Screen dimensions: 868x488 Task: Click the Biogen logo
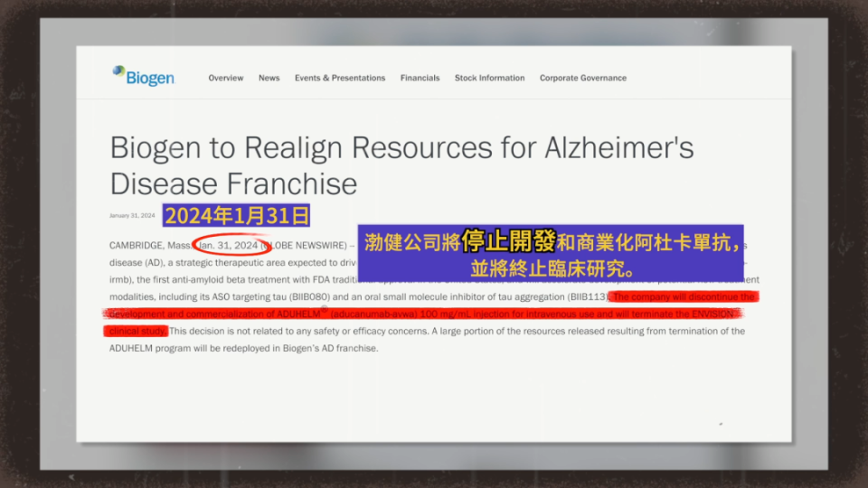pyautogui.click(x=144, y=76)
